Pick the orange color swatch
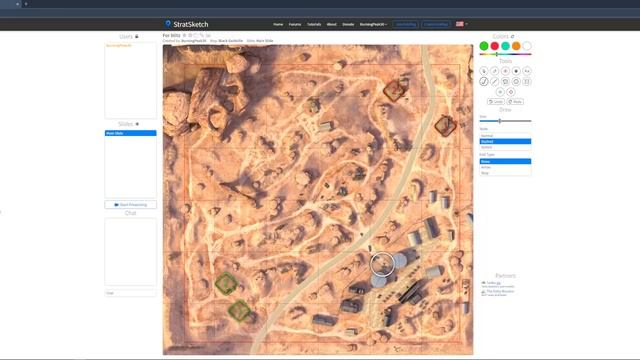Screen dimensions: 640x360 (516, 46)
